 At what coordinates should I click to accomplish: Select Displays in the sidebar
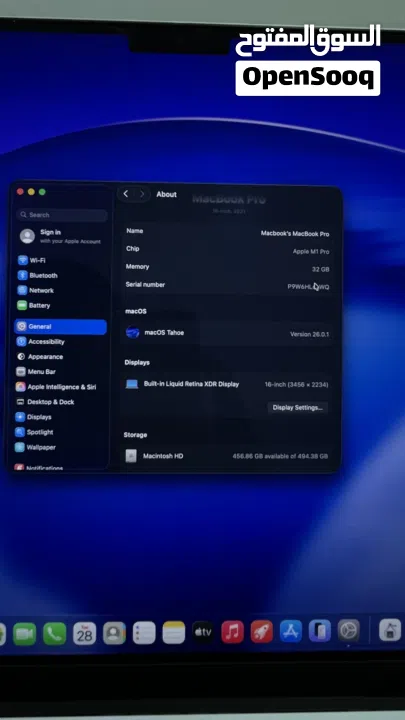34,417
